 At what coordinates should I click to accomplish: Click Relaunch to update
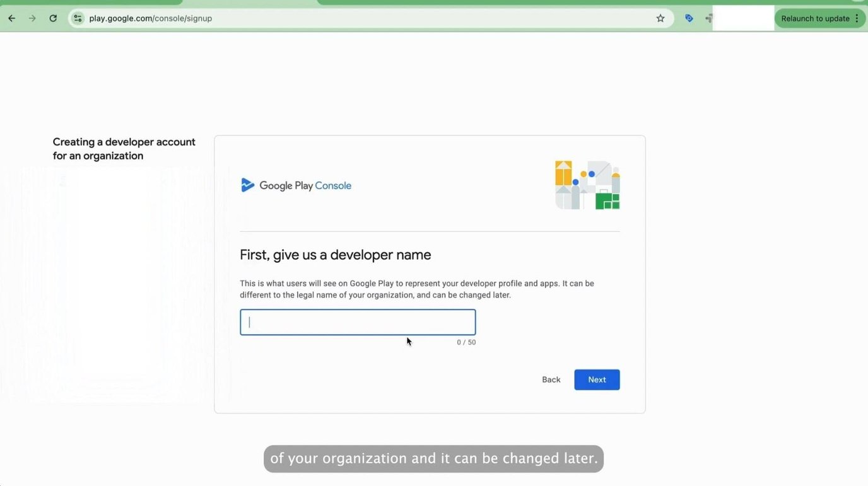tap(814, 18)
